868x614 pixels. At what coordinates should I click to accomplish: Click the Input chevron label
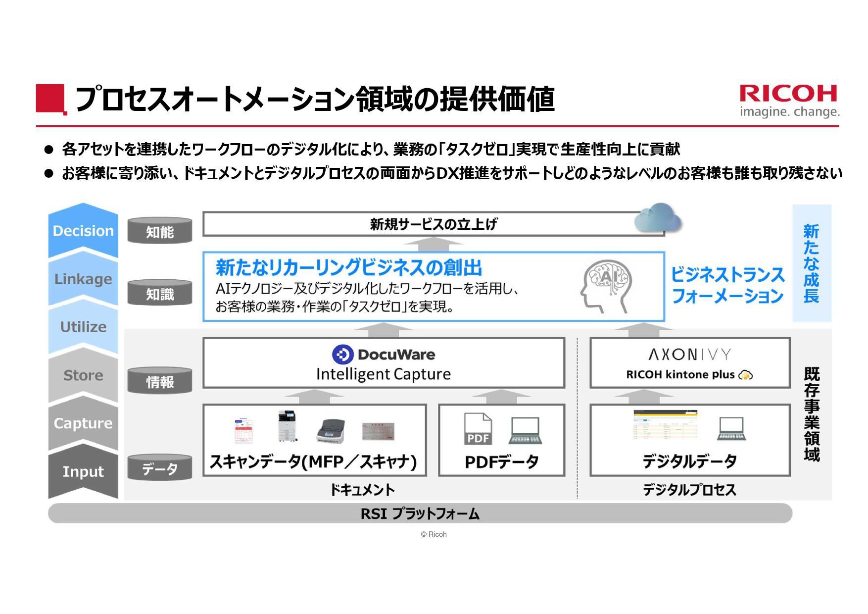click(83, 471)
